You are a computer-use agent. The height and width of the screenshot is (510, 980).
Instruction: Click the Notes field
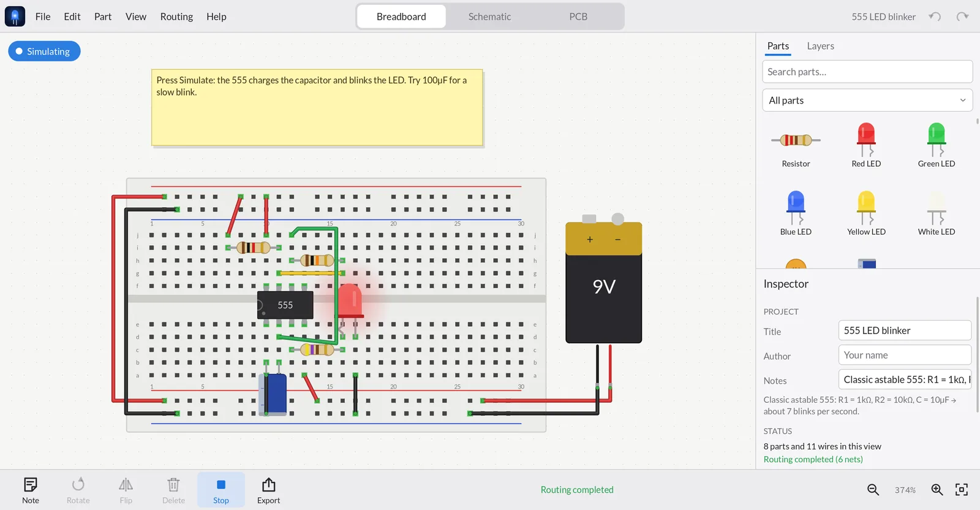click(x=905, y=379)
